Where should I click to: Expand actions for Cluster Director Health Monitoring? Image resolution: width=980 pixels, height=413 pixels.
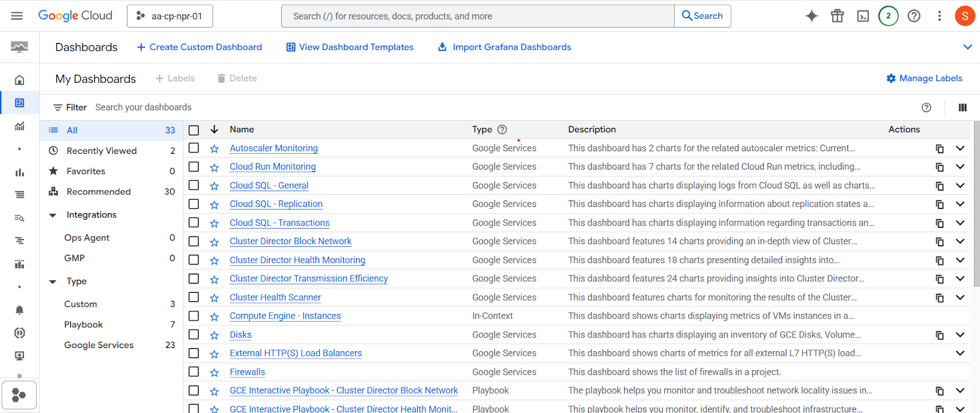tap(960, 260)
